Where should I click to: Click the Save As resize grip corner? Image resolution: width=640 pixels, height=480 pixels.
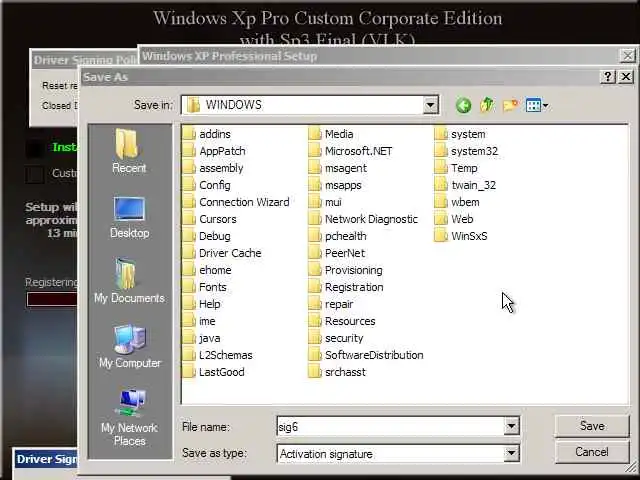pos(630,467)
